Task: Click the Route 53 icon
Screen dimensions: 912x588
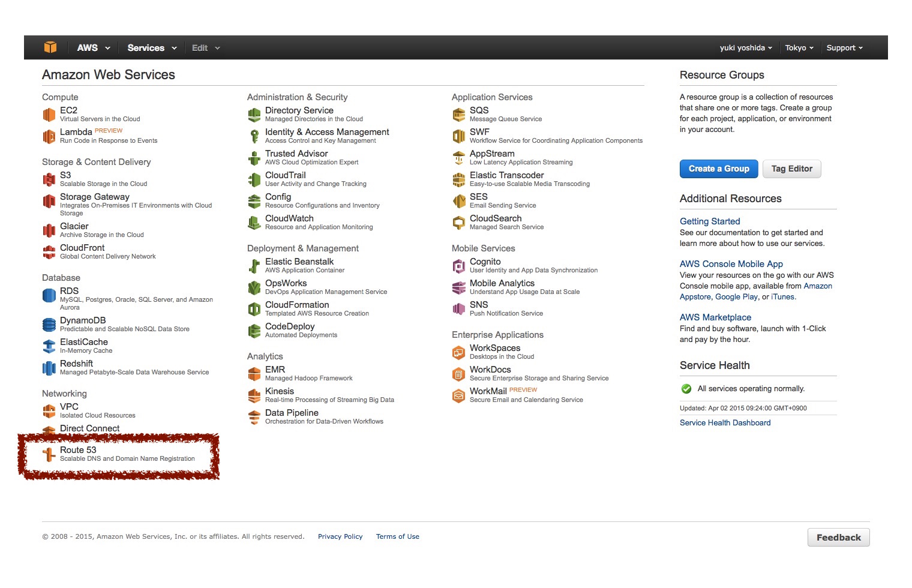Action: coord(49,454)
